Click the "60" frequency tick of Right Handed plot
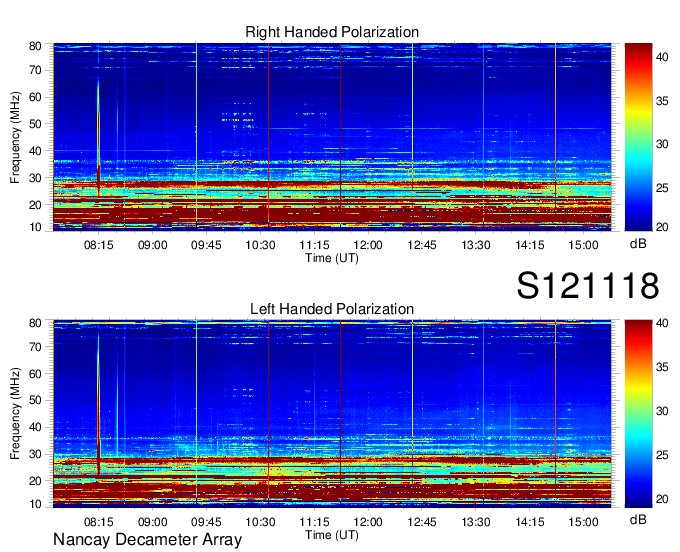Screen dimensions: 680x552 [36, 97]
